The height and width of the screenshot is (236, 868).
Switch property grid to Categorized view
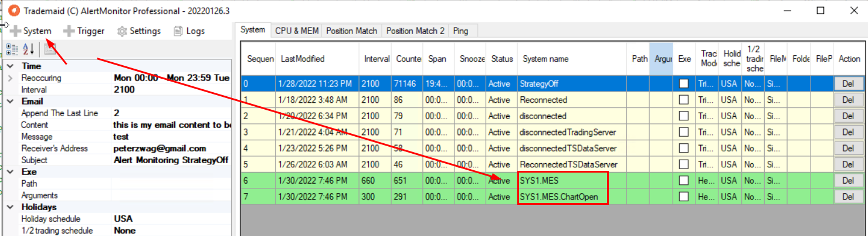coord(12,49)
